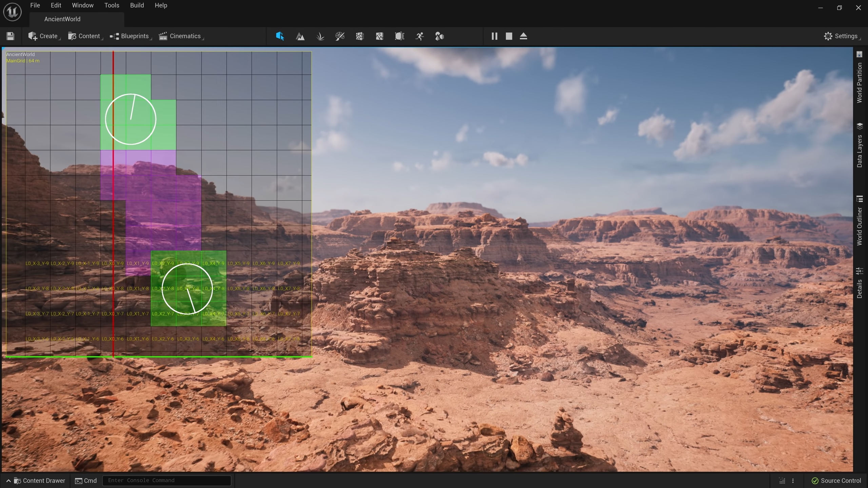Activate the Select mode icon

pos(280,36)
